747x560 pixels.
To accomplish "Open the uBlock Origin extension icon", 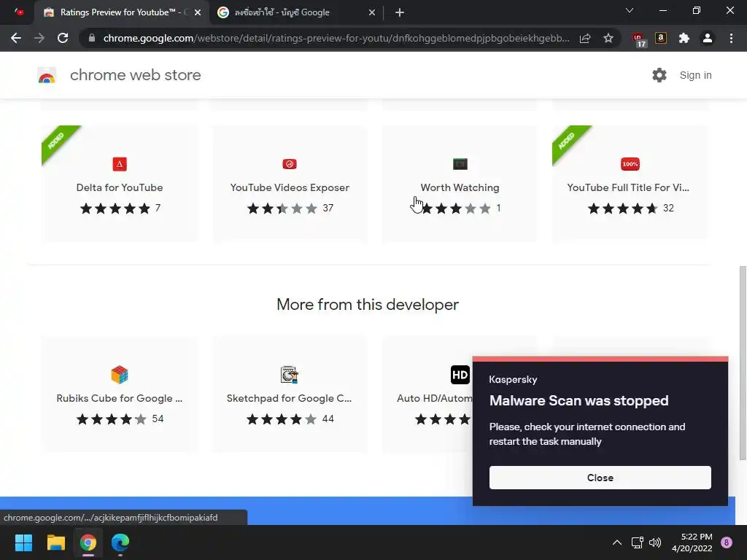I will coord(638,39).
